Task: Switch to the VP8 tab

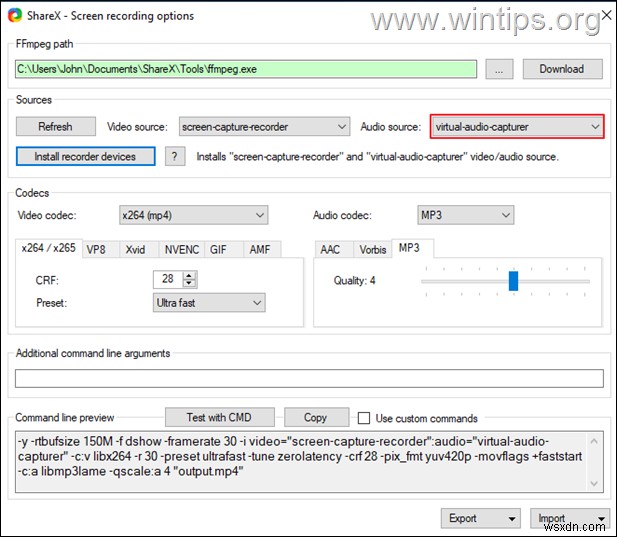Action: tap(100, 249)
